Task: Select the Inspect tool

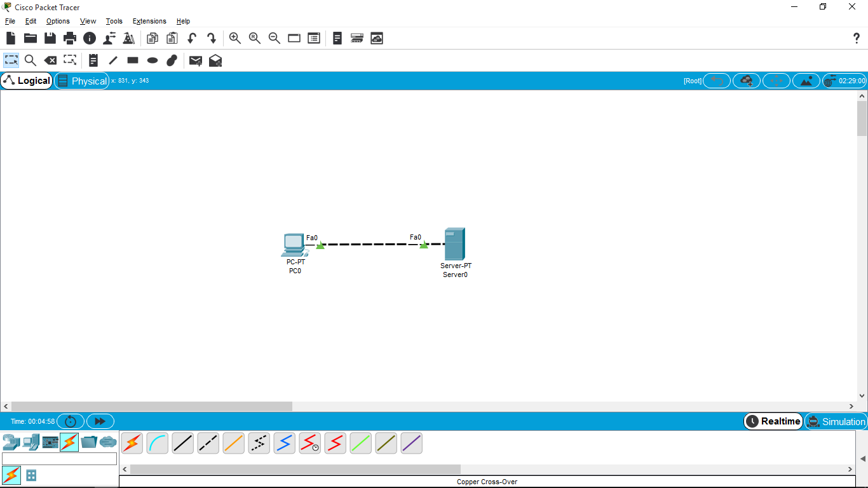Action: point(31,60)
